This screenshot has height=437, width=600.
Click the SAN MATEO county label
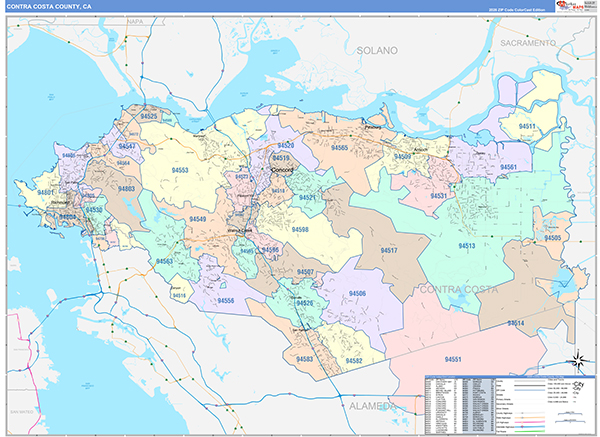(21, 412)
